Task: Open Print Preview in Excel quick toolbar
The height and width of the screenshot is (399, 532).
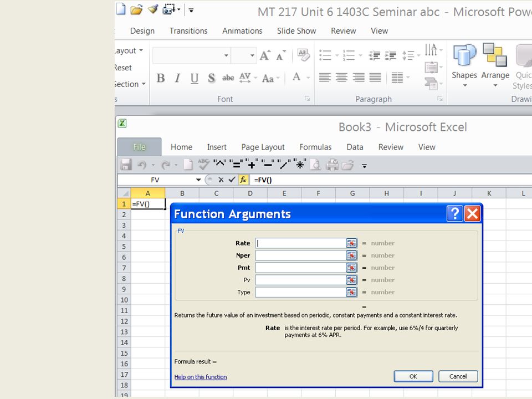Action: (x=315, y=165)
